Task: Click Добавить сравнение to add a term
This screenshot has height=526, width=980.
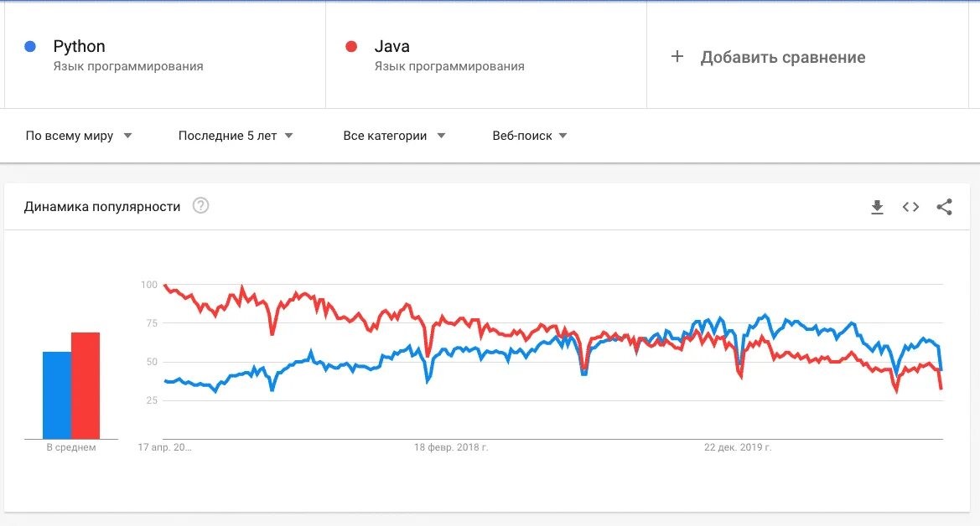Action: pos(782,58)
